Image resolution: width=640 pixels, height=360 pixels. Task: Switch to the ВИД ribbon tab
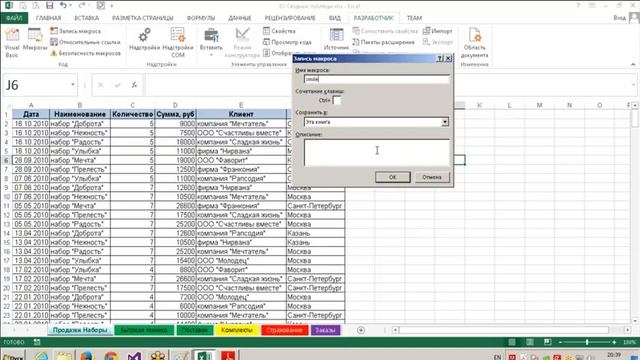(x=335, y=18)
